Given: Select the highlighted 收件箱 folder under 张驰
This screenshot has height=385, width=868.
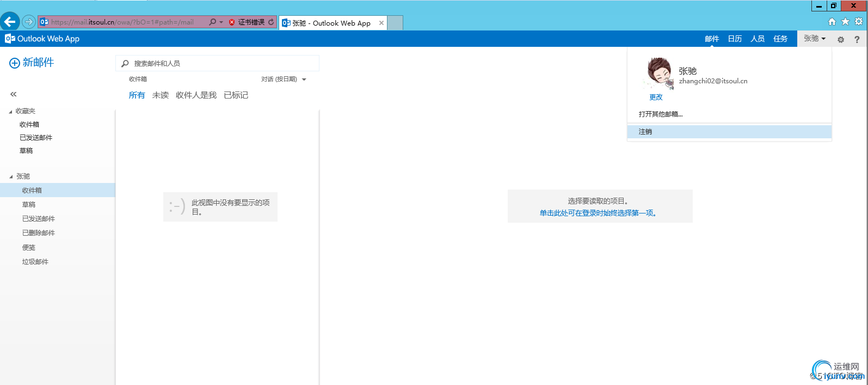Looking at the screenshot, I should (x=58, y=190).
